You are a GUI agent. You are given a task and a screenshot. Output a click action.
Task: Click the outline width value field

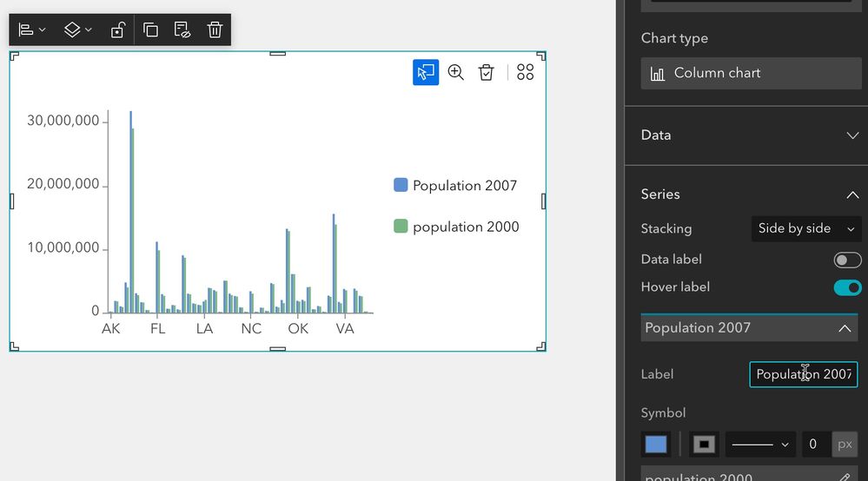click(816, 445)
